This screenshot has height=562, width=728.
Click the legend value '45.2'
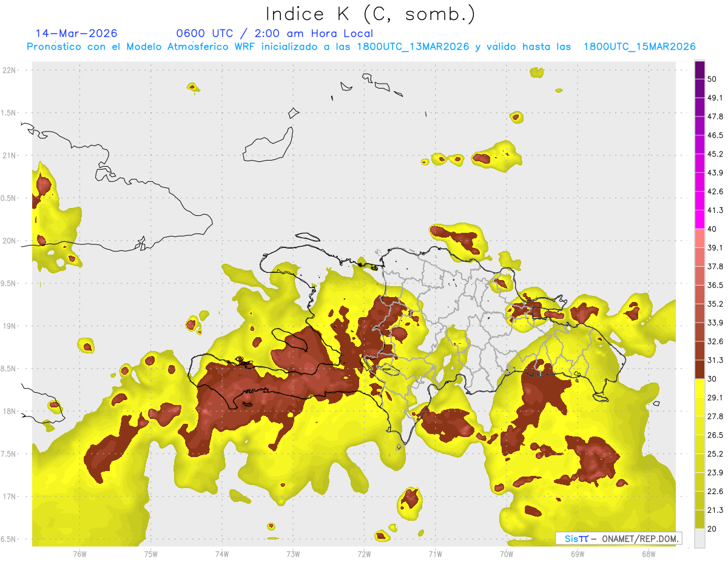[x=715, y=154]
